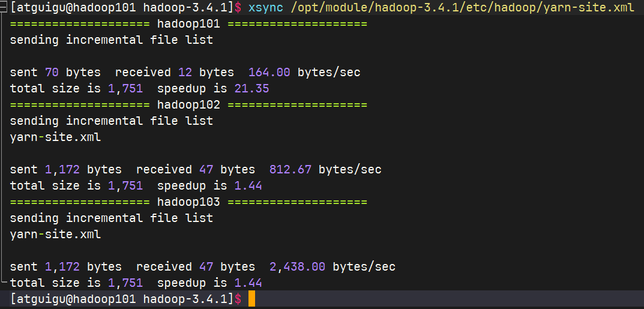Click the hadoop102 separator header
Screen dimensions: 644x309
[188, 104]
